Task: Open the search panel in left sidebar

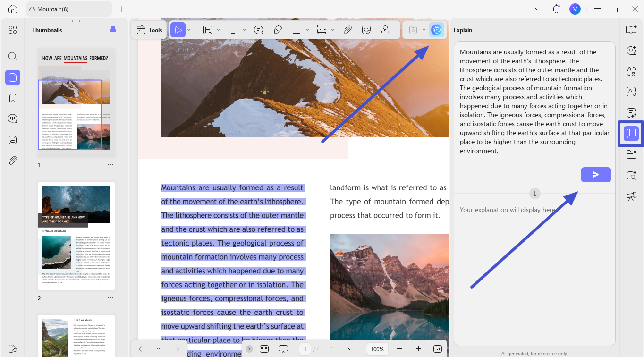Action: [13, 56]
